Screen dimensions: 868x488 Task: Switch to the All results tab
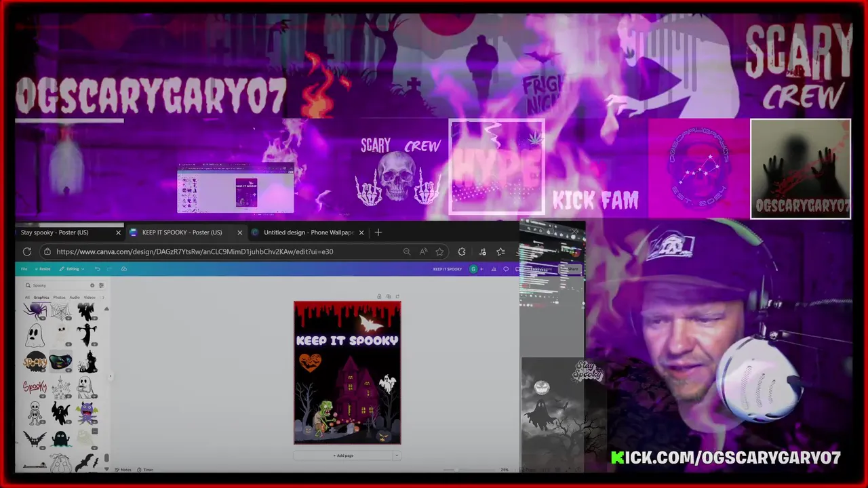(x=27, y=298)
